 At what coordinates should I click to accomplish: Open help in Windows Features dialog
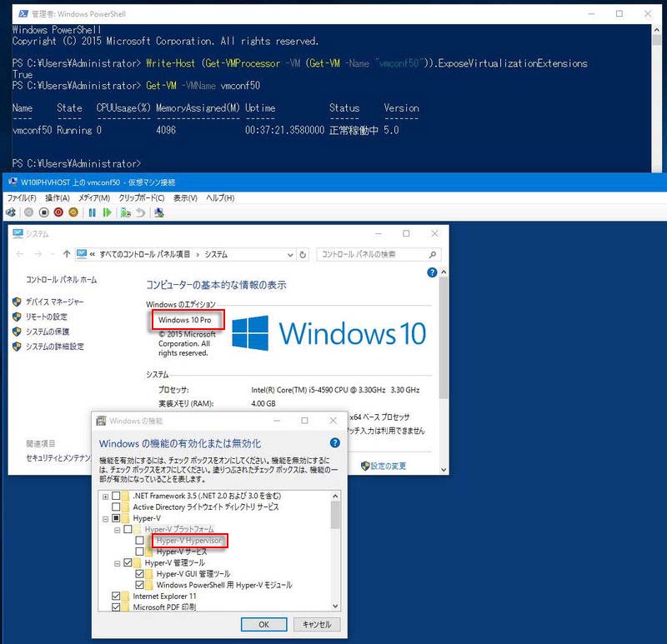(335, 443)
